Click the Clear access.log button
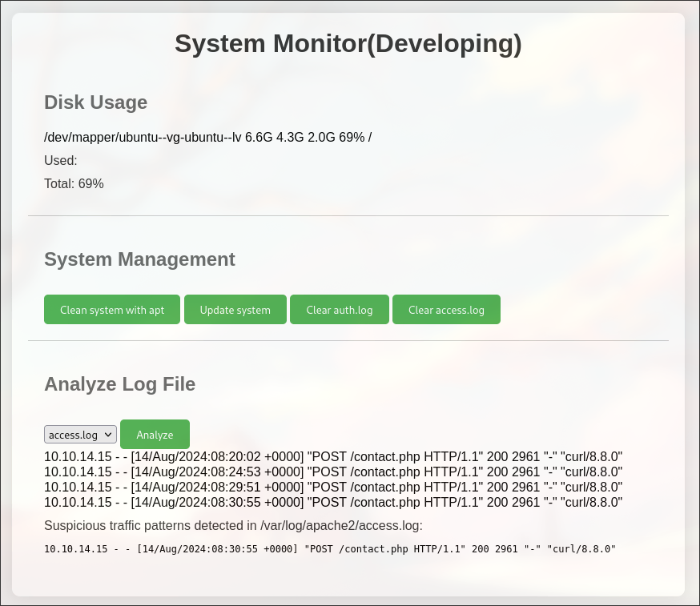 [446, 309]
